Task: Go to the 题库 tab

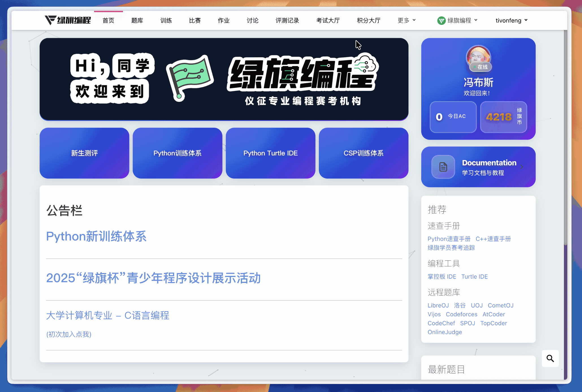Action: coord(137,20)
